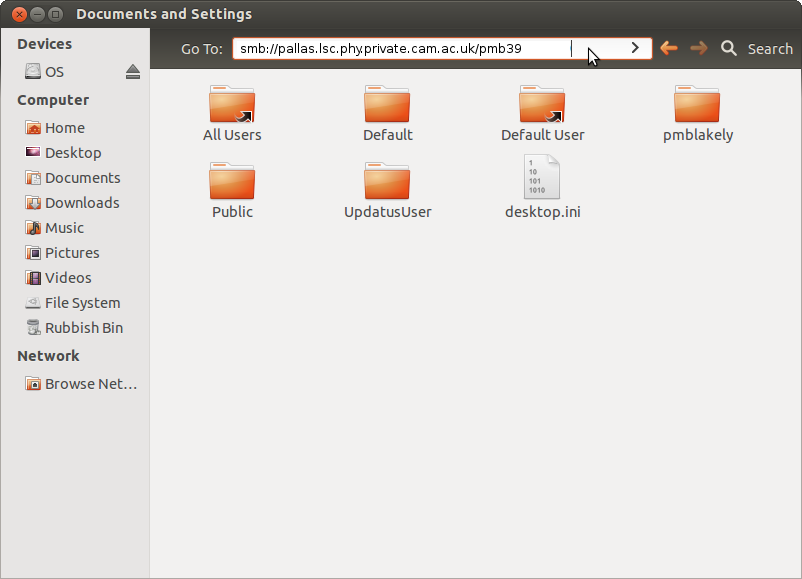Viewport: 802px width, 579px height.
Task: Navigate to Documents in sidebar
Action: [82, 178]
